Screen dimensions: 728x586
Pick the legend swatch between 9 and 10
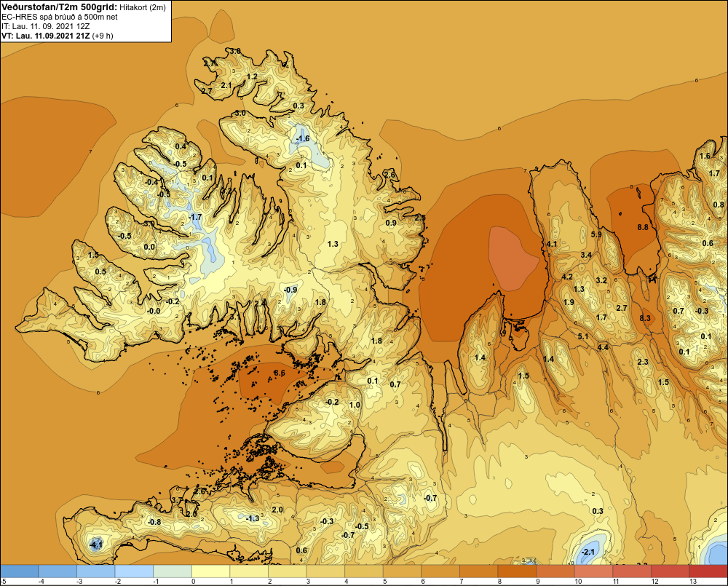coord(555,571)
